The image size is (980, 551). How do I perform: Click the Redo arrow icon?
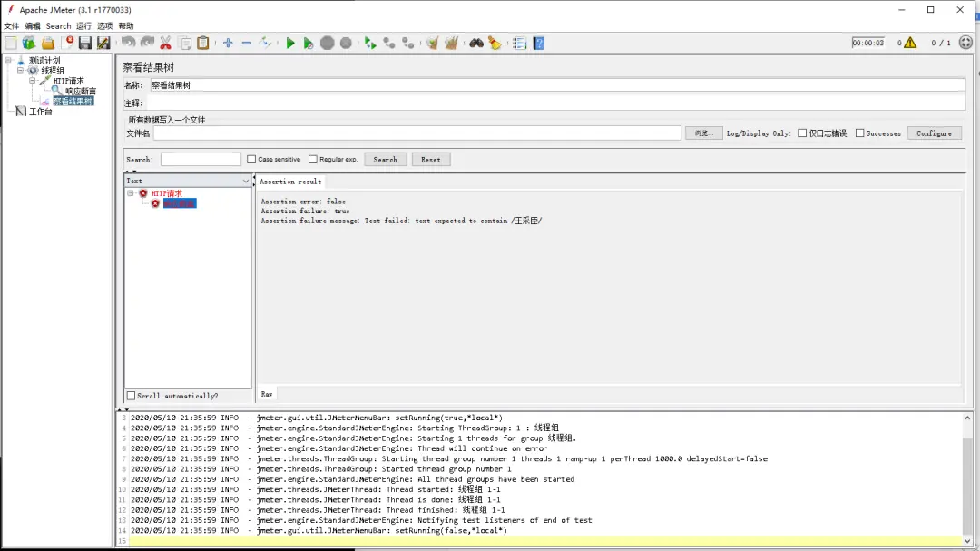(x=147, y=44)
